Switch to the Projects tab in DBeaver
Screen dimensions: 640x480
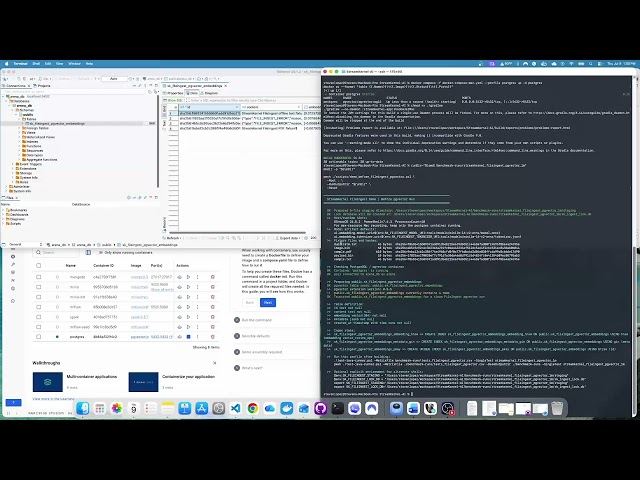coord(42,86)
